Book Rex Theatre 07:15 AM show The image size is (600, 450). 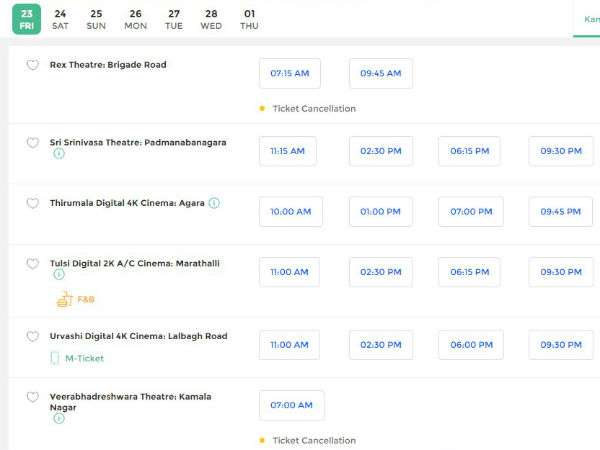pos(290,73)
